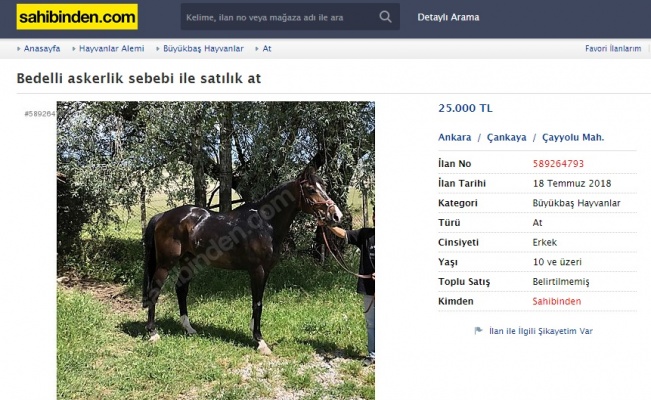Click the arrow before Büyükbaş Hayvanlar breadcrumb
The image size is (651, 400).
point(158,49)
